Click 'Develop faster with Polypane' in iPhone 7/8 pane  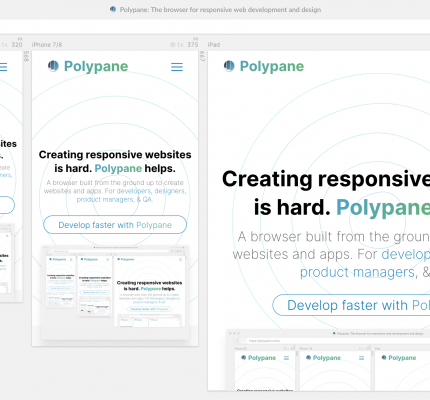click(115, 225)
